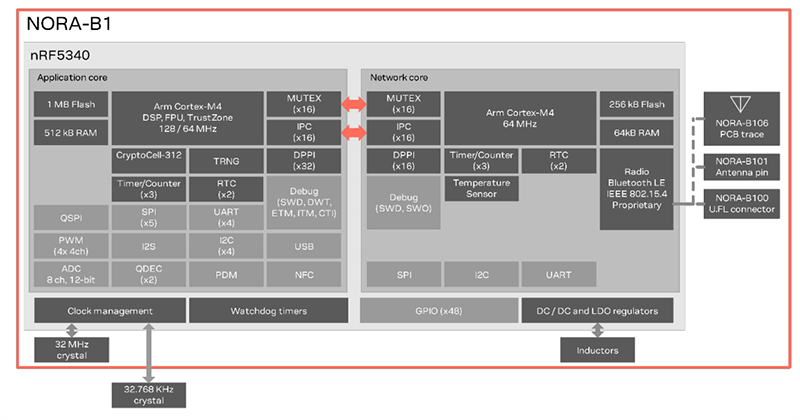Click the antenna symbol above NORA-B106
The height and width of the screenshot is (420, 800).
pos(740,105)
